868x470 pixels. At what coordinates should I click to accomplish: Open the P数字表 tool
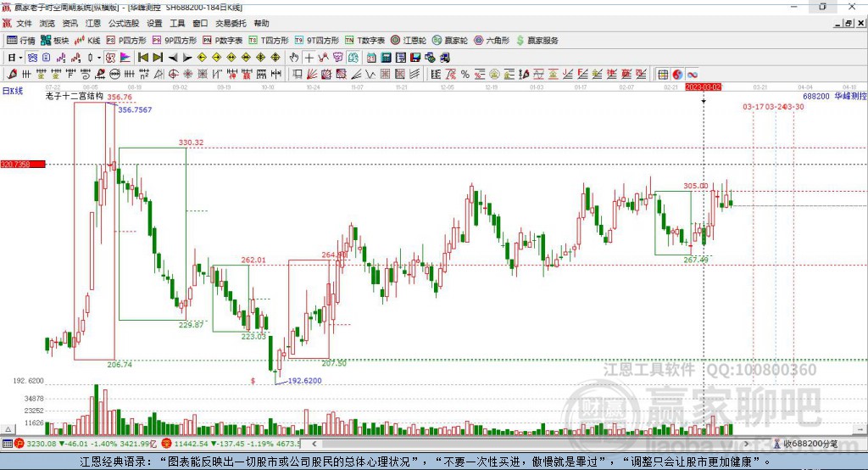pyautogui.click(x=223, y=41)
